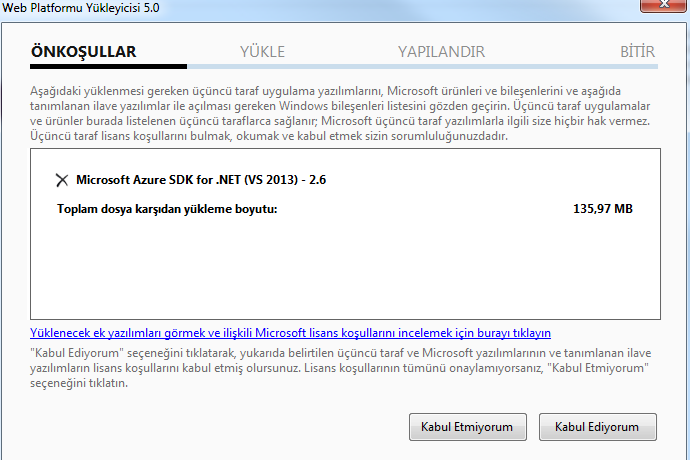
Task: Select the BİTİR step tab
Action: tap(637, 52)
